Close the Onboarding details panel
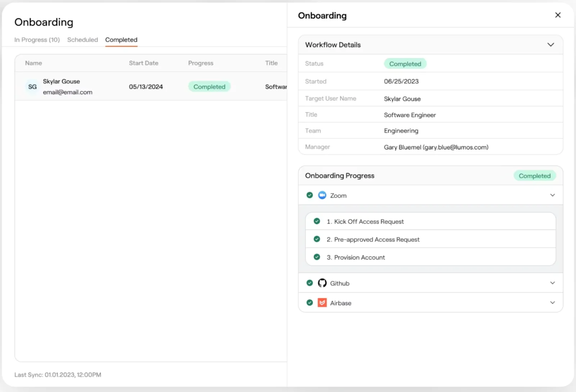 click(x=558, y=15)
